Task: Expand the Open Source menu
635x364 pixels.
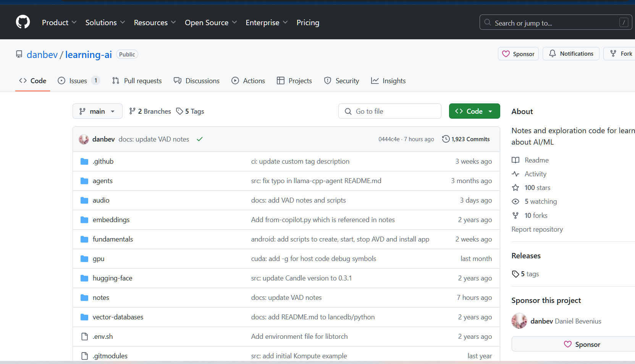Action: point(211,23)
